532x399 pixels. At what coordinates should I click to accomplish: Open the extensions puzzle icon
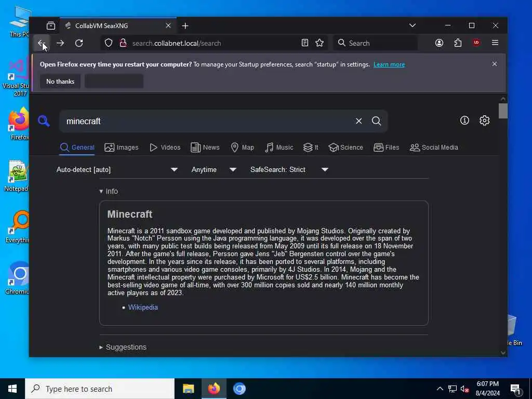coord(458,43)
